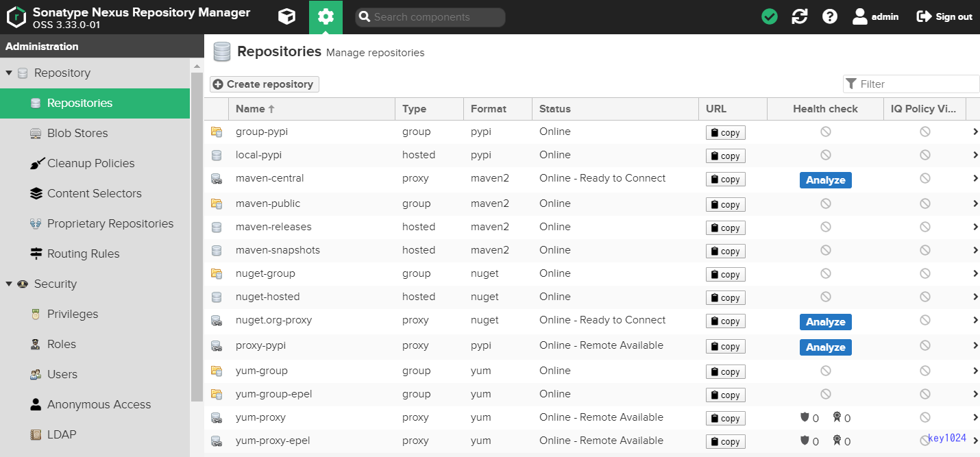Open Users under Security
Screen dimensions: 980x457
point(95,375)
